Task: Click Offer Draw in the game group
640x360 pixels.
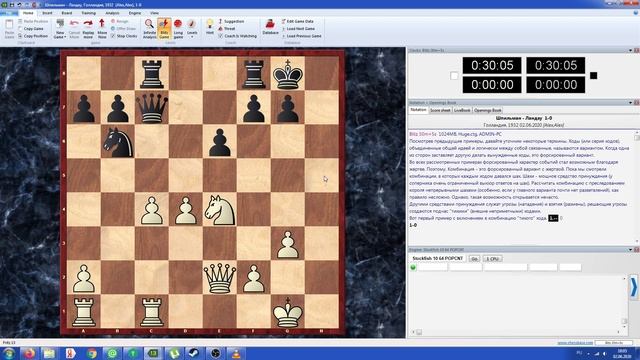Action: 123,29
